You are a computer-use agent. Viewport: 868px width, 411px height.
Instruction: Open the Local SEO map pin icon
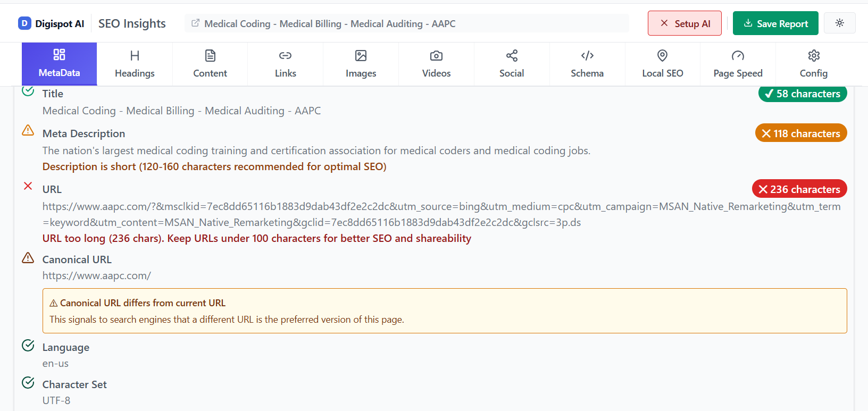662,55
